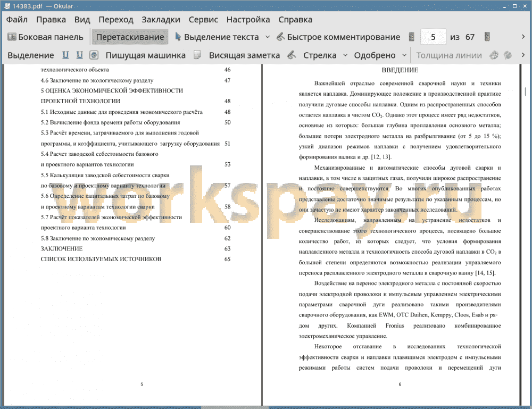Click the Okular app icon in title bar
This screenshot has width=532, height=409.
7,6
